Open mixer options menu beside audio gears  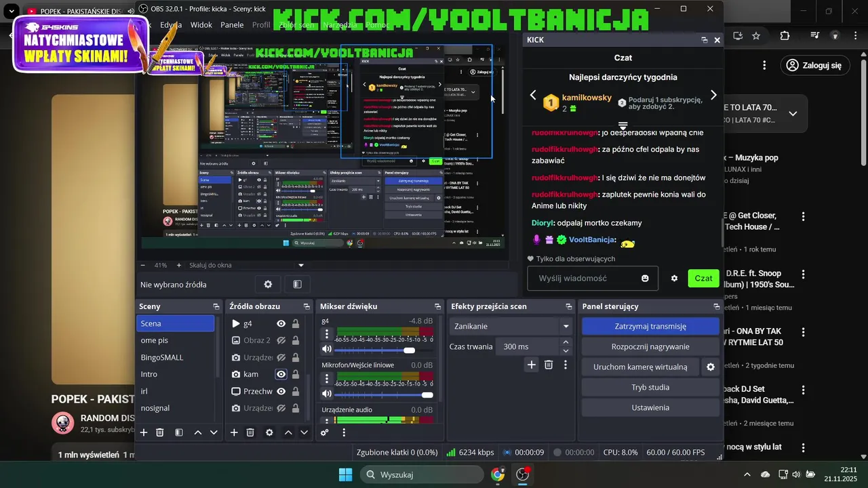(344, 432)
